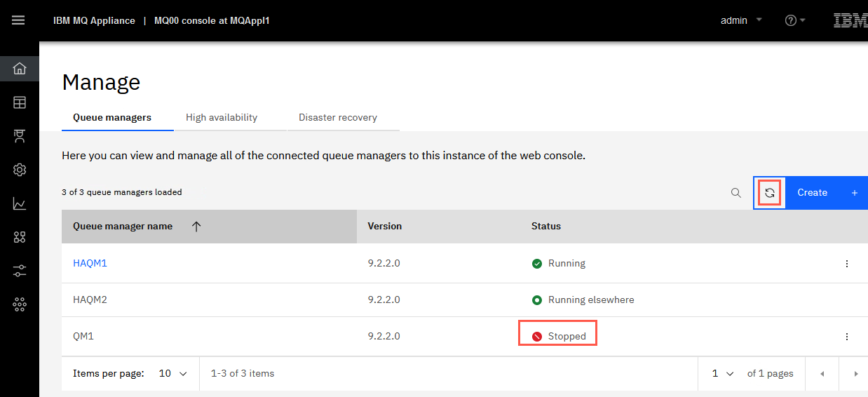This screenshot has height=397, width=868.
Task: Click the 'of 1 pages' pagination text
Action: 770,373
